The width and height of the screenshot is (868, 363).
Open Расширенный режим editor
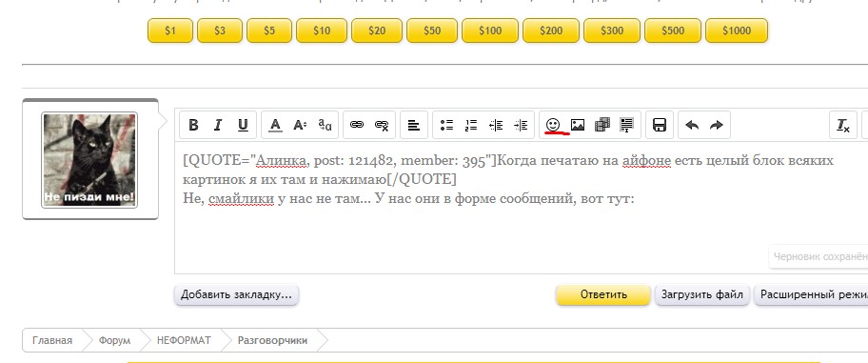(x=811, y=294)
